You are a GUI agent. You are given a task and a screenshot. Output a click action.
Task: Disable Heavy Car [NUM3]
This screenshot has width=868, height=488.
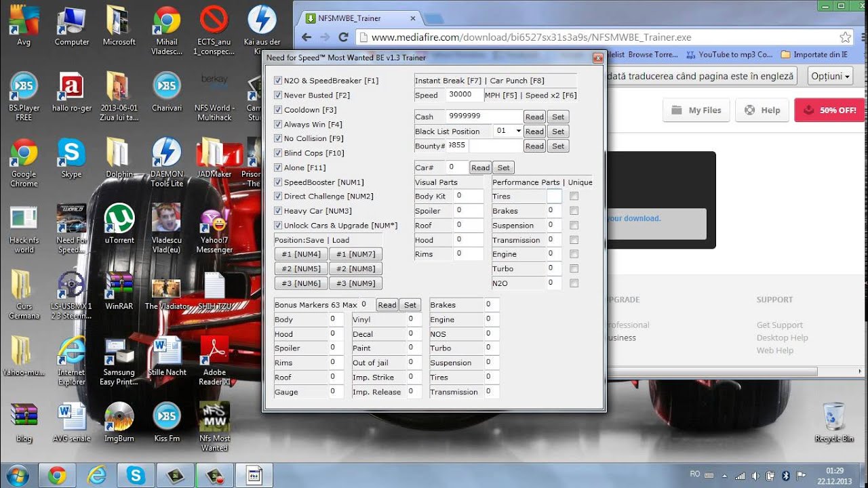click(278, 211)
